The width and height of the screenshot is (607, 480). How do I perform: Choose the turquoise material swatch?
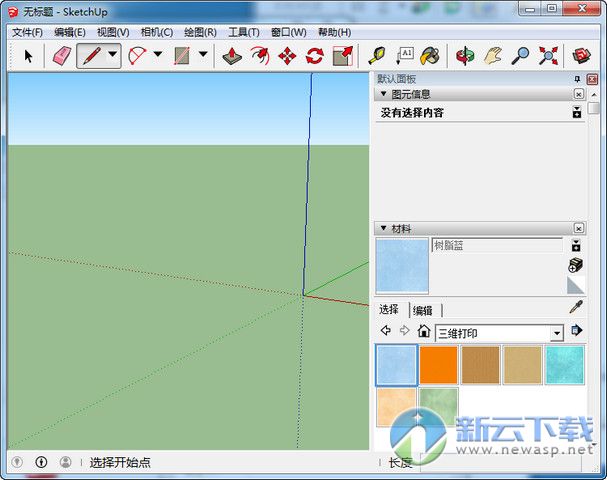point(564,365)
